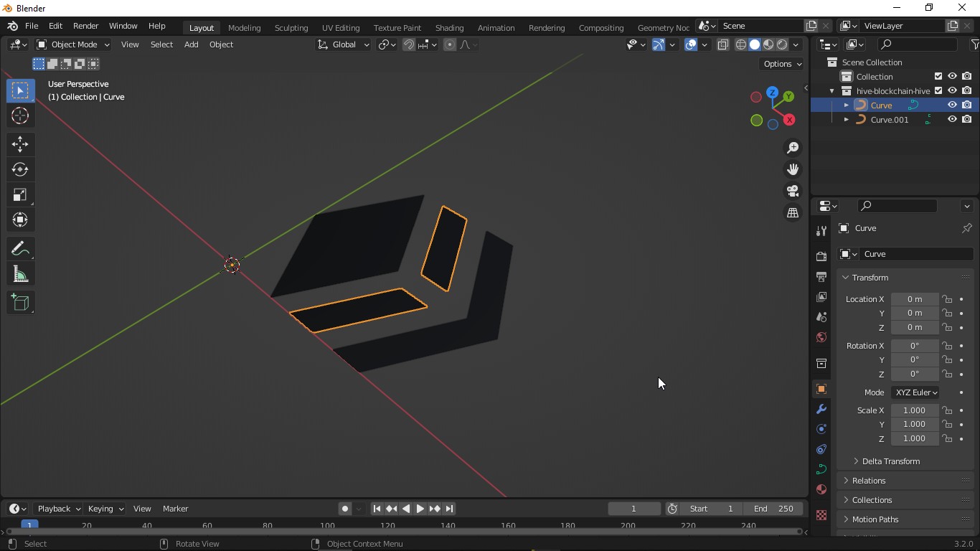Open the Texture properties checker tab

click(x=821, y=515)
